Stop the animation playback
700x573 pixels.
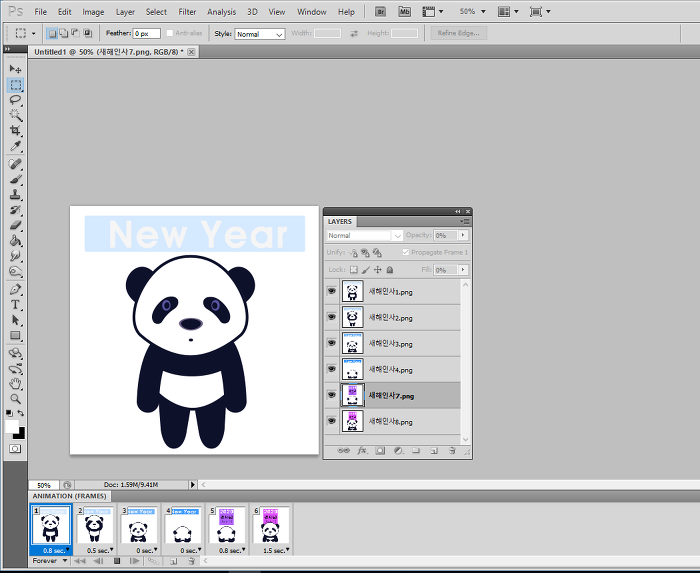116,561
